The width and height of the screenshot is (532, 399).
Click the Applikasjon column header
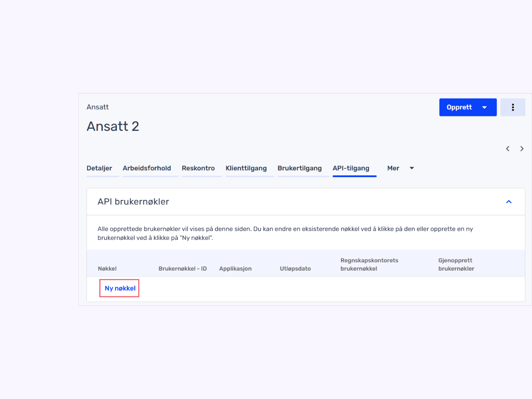[235, 268]
